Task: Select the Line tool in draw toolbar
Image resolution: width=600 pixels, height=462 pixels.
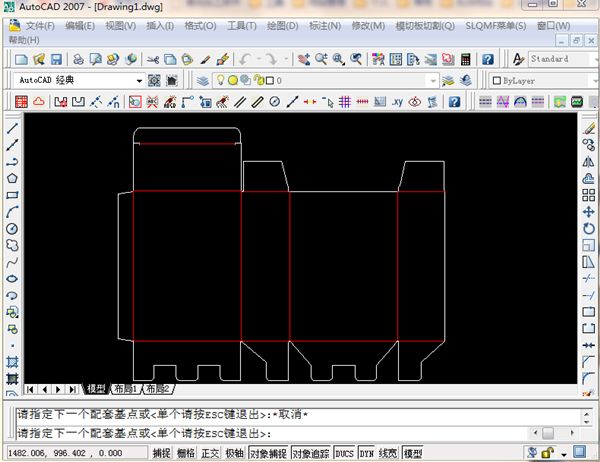Action: (x=12, y=128)
